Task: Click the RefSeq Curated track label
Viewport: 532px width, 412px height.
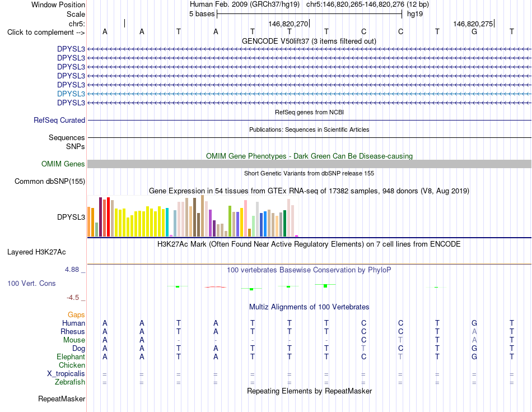Action: pyautogui.click(x=59, y=121)
